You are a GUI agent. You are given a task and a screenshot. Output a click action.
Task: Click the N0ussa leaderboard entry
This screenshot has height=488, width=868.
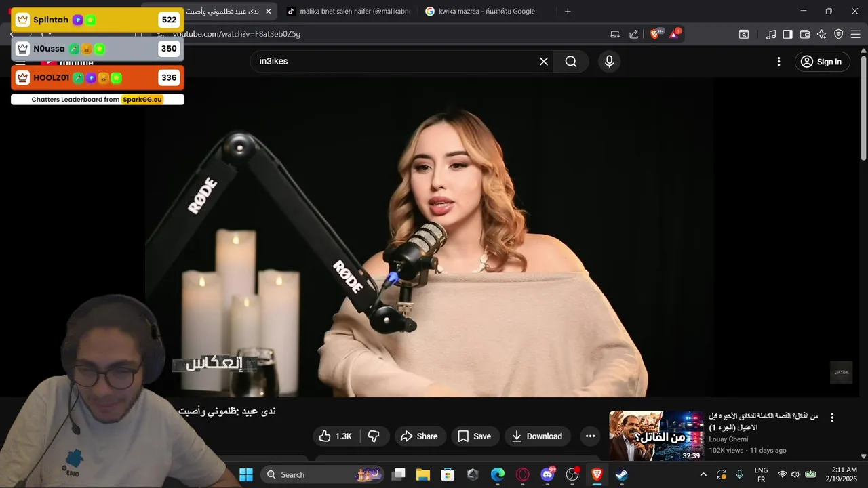point(98,49)
